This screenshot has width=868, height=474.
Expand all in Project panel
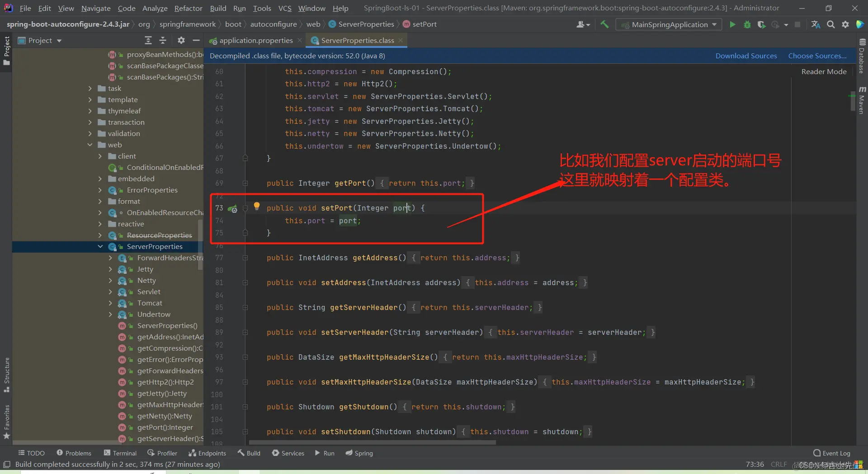(x=148, y=41)
